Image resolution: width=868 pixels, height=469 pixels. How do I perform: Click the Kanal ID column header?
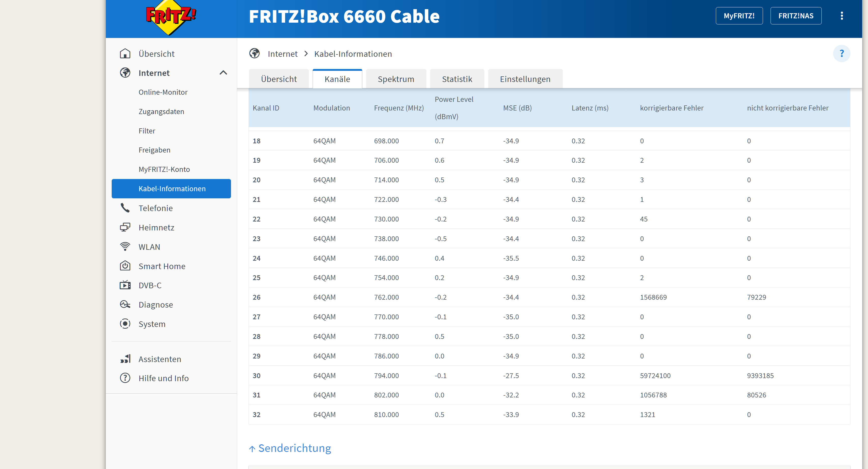click(x=266, y=108)
